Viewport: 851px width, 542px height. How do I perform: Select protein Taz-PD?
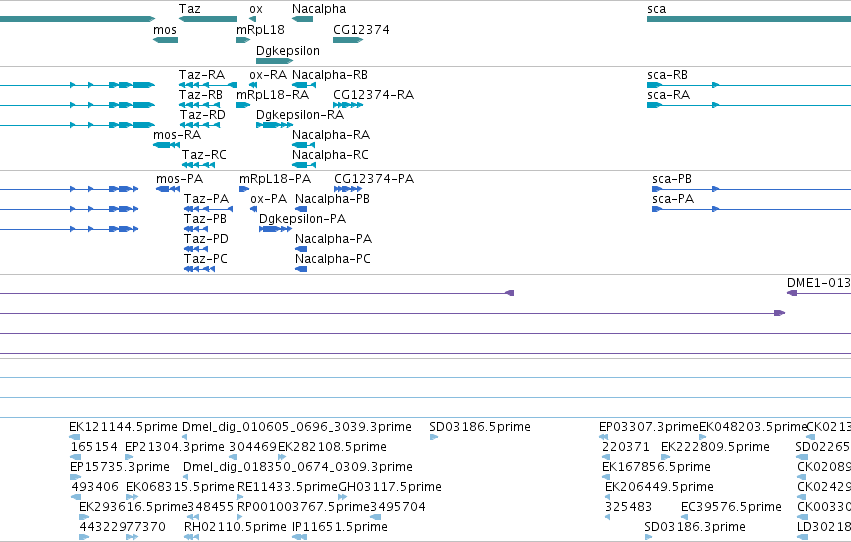[x=196, y=249]
